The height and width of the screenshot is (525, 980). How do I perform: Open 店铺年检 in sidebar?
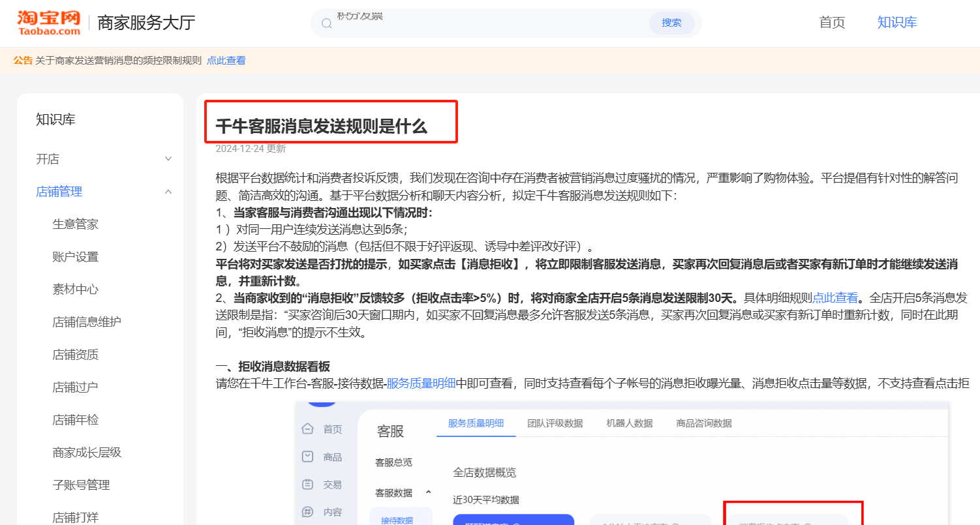76,420
